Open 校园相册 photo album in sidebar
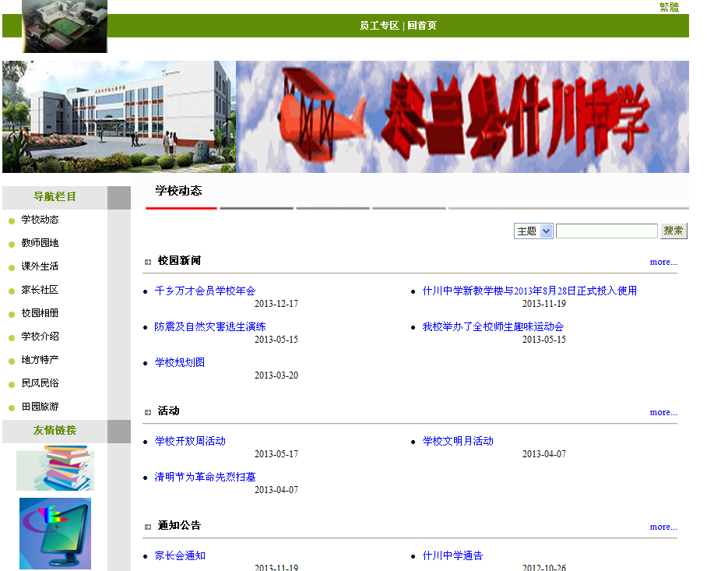 coord(40,313)
